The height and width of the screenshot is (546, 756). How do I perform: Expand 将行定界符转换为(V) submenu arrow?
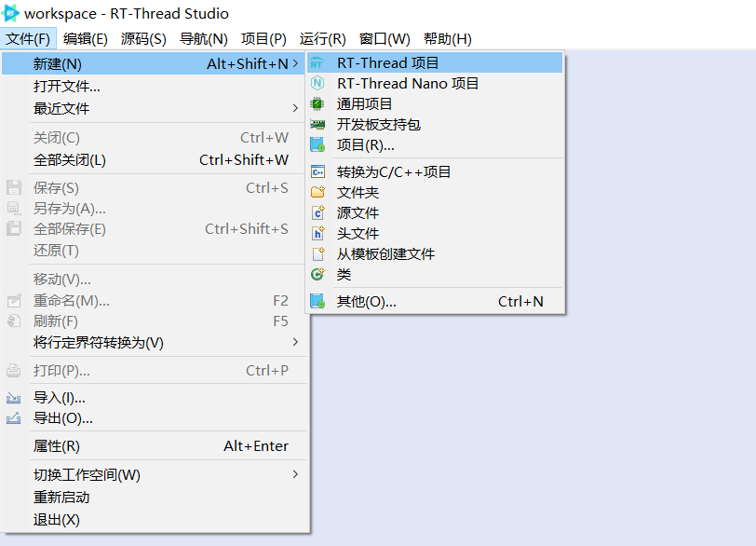tap(295, 342)
